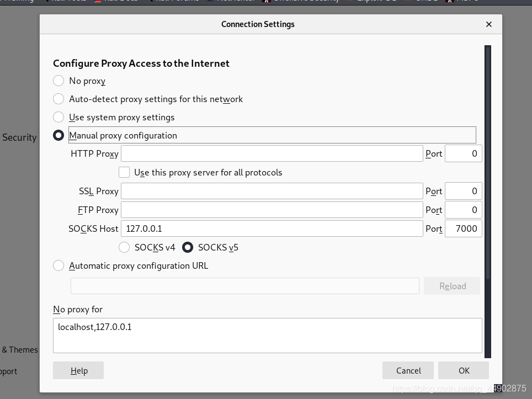Viewport: 532px width, 399px height.
Task: Click the SOCKS Host field containing 127.0.0.1
Action: (x=272, y=229)
